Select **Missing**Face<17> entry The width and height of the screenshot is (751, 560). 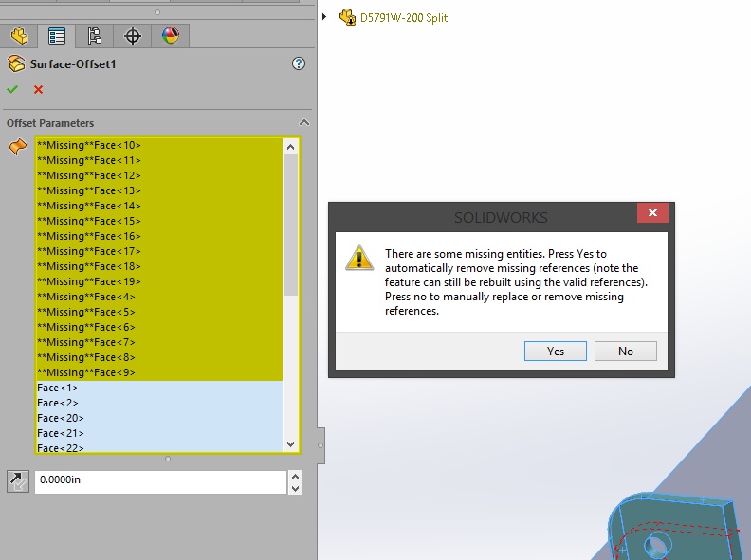click(159, 251)
